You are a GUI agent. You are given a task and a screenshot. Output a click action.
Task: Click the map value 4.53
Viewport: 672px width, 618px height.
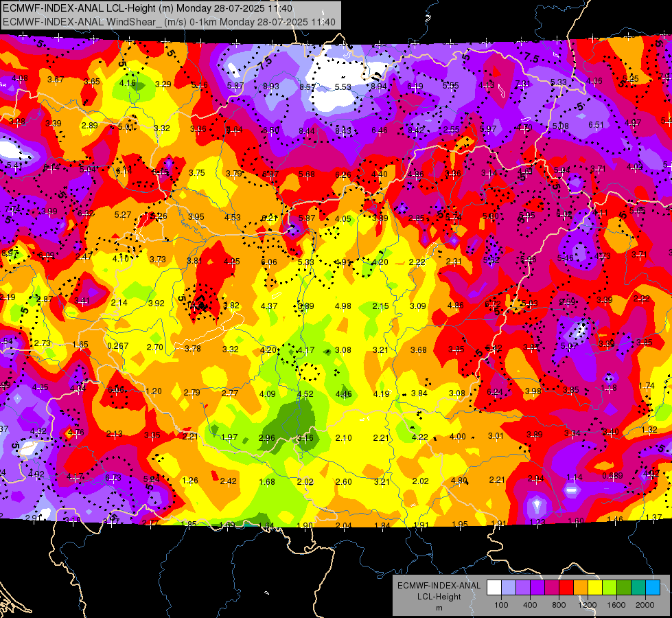(x=233, y=218)
